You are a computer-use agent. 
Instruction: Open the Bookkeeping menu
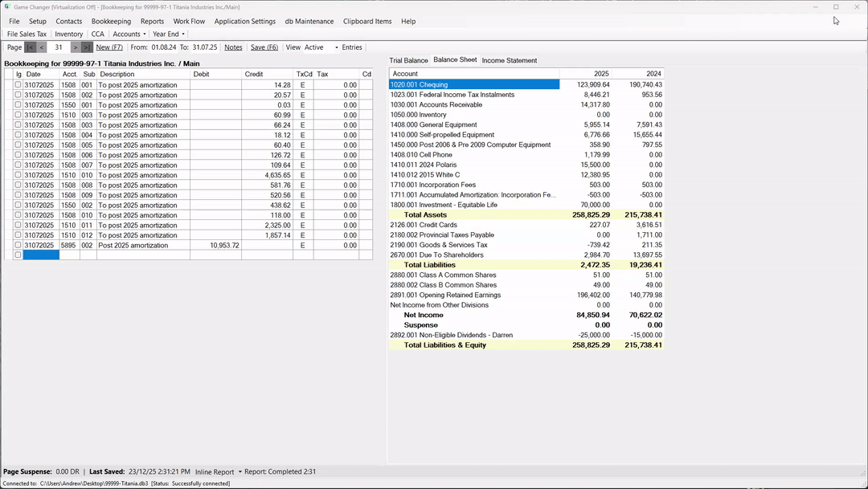pos(111,22)
